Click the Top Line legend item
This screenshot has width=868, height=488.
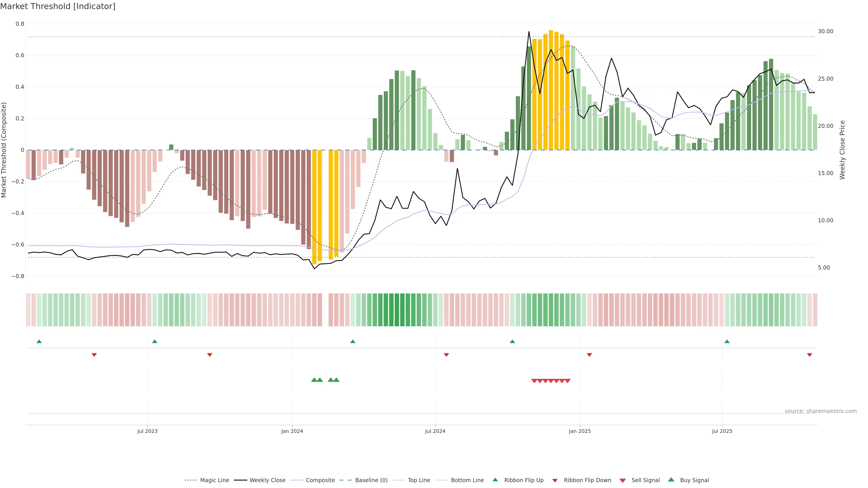tap(419, 480)
